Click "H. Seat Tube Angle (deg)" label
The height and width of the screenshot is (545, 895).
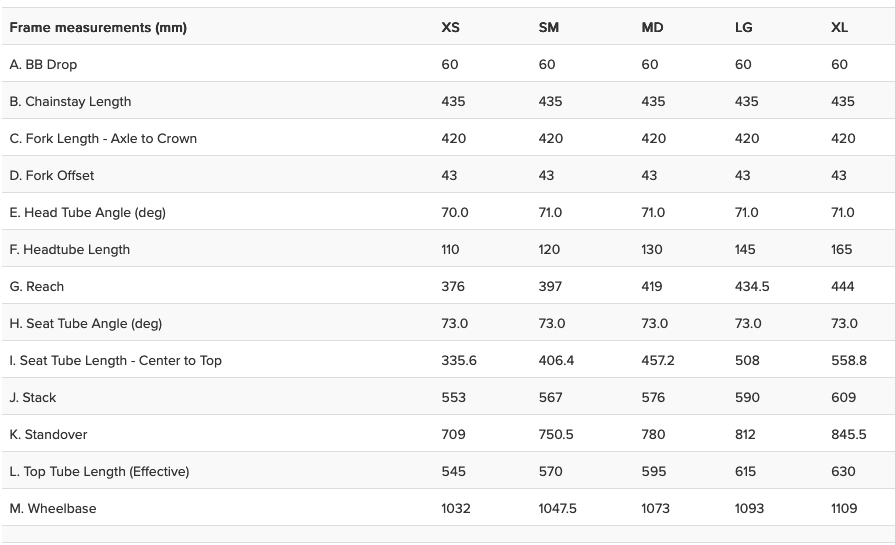tap(85, 324)
